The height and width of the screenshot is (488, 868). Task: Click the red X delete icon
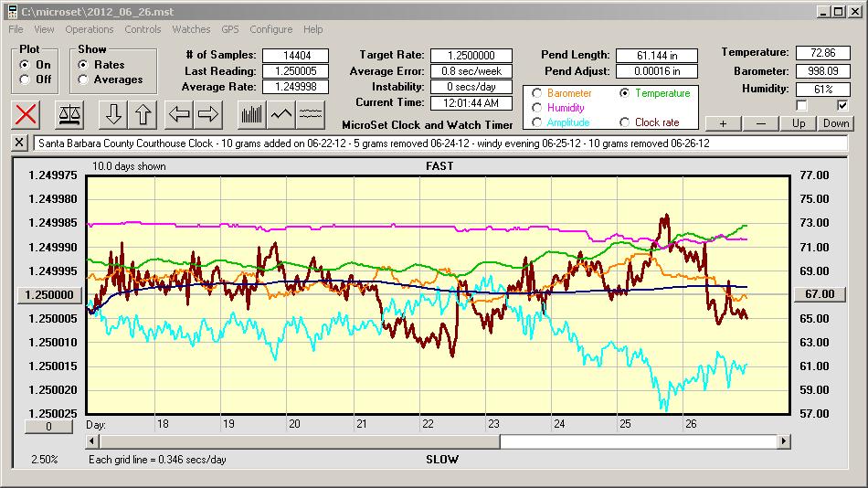(26, 114)
